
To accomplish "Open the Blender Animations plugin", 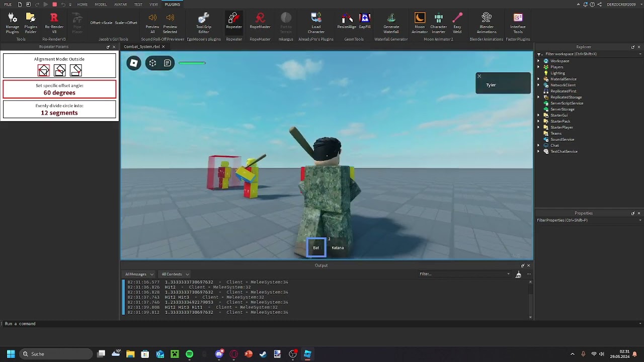I will tap(487, 23).
